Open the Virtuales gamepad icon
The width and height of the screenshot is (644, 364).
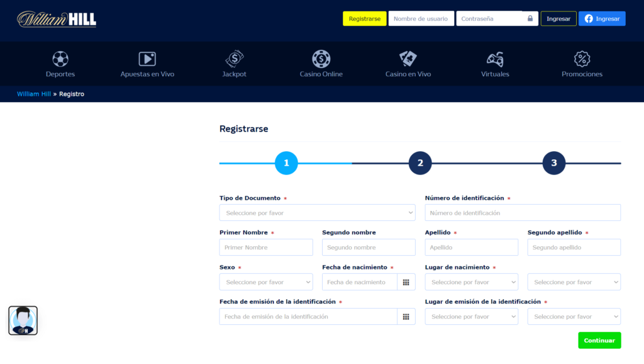point(495,59)
